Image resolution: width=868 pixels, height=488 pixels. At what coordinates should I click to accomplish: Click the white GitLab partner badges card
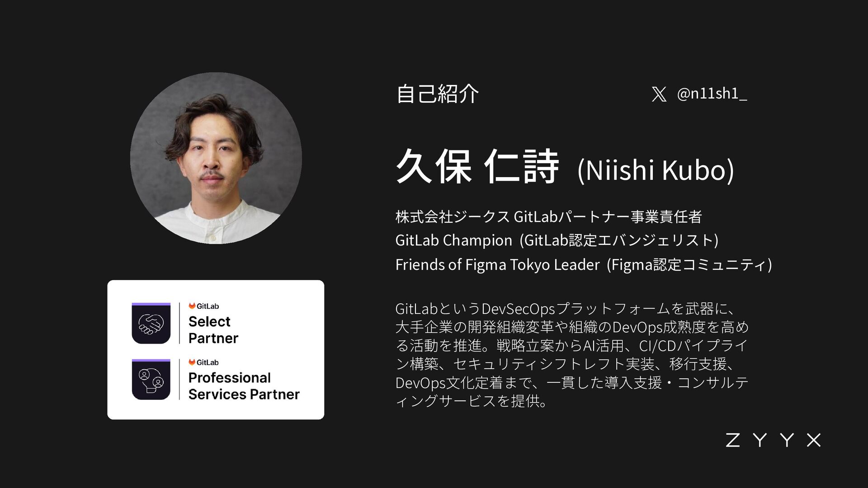coord(216,350)
